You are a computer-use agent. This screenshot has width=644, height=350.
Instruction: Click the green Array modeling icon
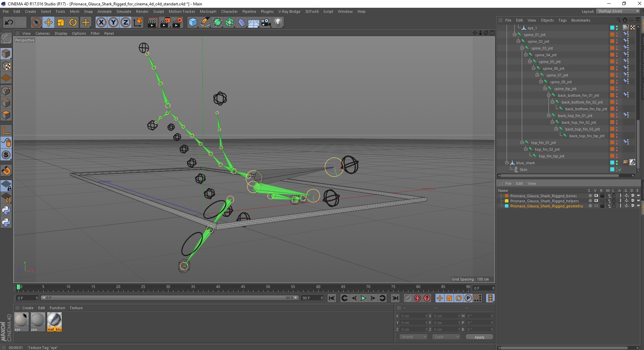[230, 23]
